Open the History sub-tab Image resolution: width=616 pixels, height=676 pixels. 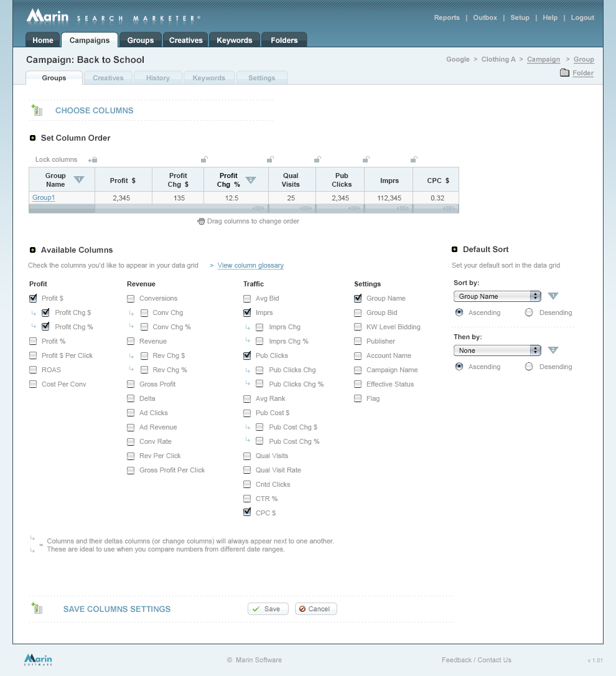click(x=157, y=78)
